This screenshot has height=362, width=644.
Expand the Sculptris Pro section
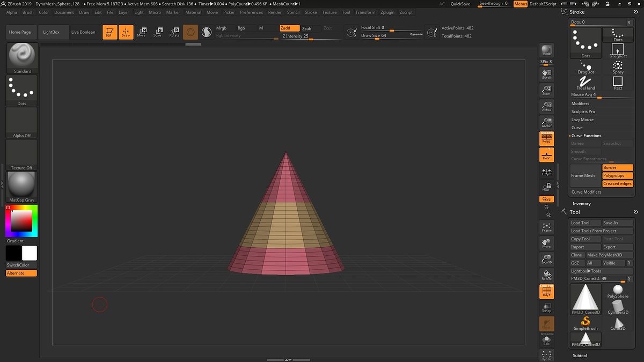coord(583,112)
